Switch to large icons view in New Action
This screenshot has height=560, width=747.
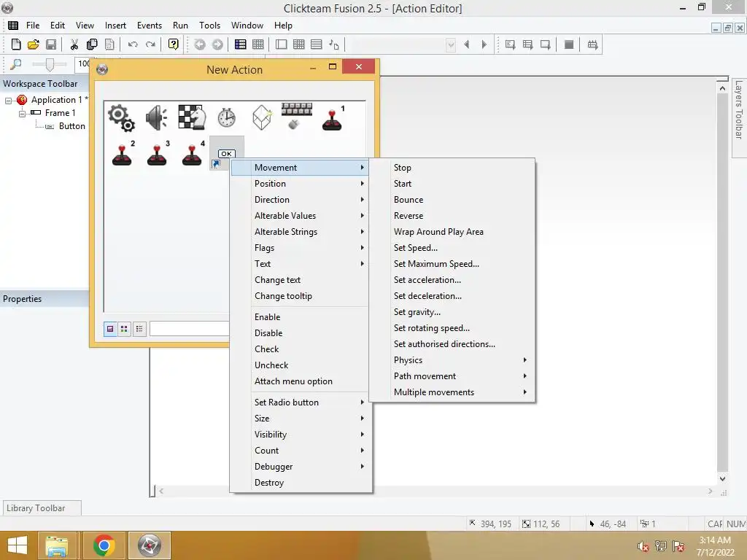tap(111, 329)
